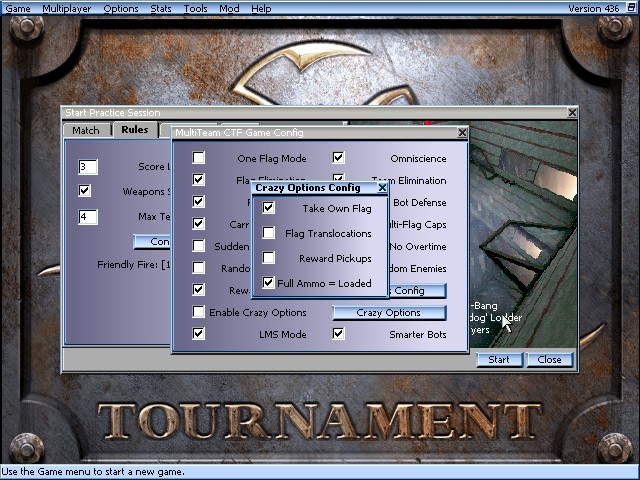
Task: Toggle the Weapons Stay checkbox
Action: point(85,191)
